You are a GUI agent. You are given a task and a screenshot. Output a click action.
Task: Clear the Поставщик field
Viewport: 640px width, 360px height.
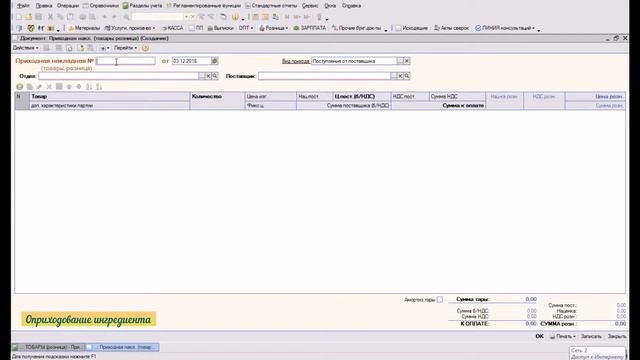pyautogui.click(x=400, y=76)
